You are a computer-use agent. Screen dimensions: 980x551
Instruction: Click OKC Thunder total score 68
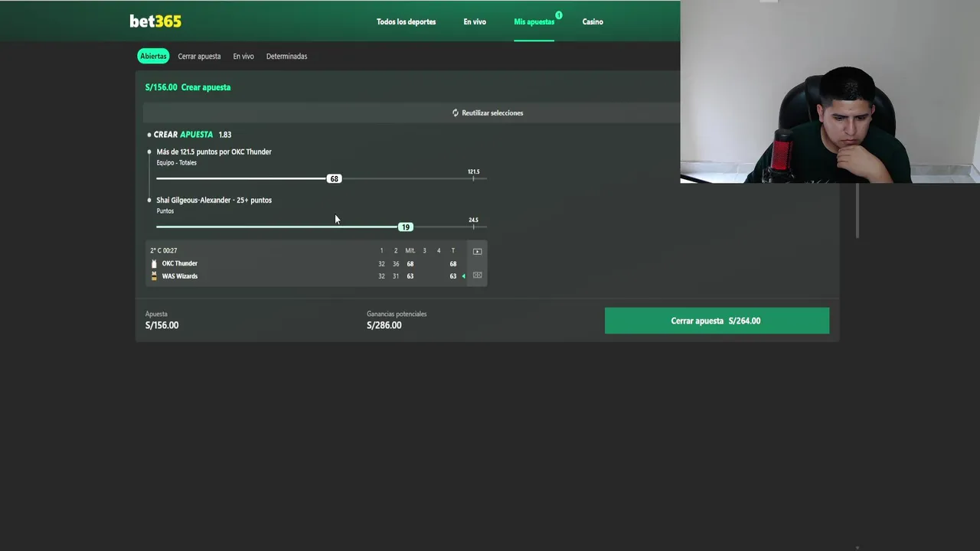(x=452, y=263)
